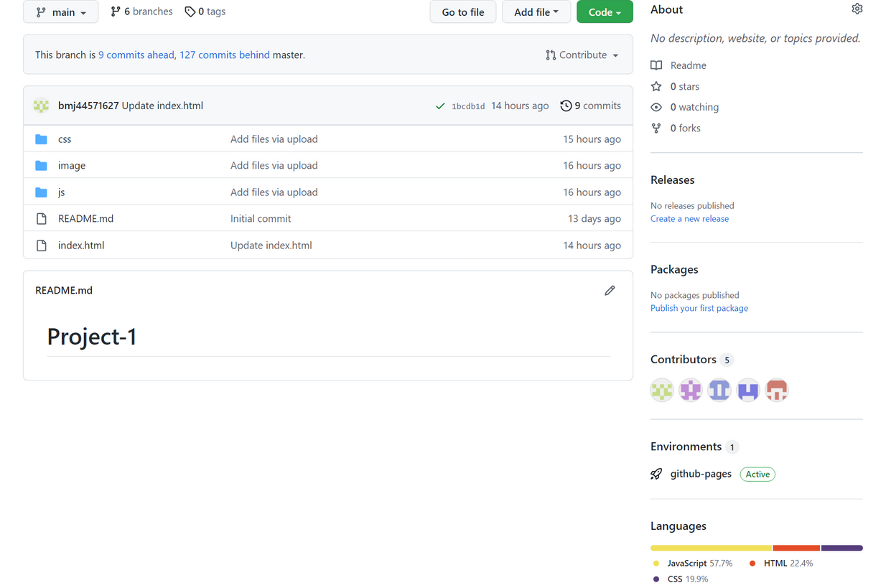Open the 0 stars link
Viewport: 886px width, 588px height.
684,86
